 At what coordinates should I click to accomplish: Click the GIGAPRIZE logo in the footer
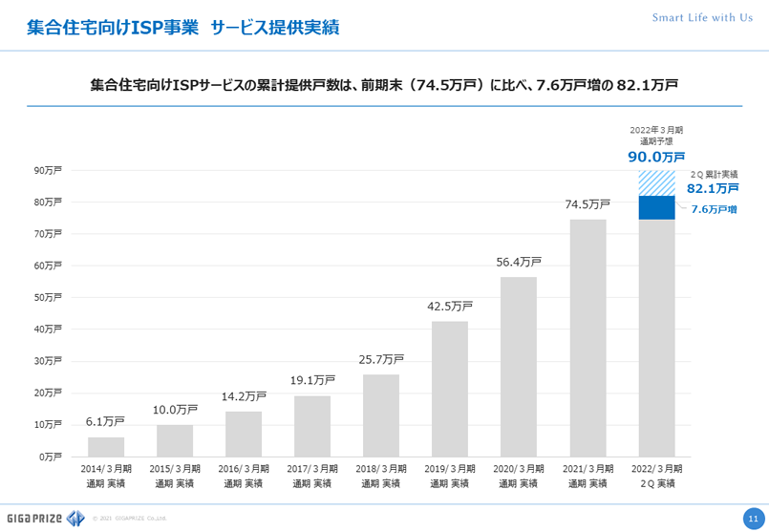click(x=44, y=519)
